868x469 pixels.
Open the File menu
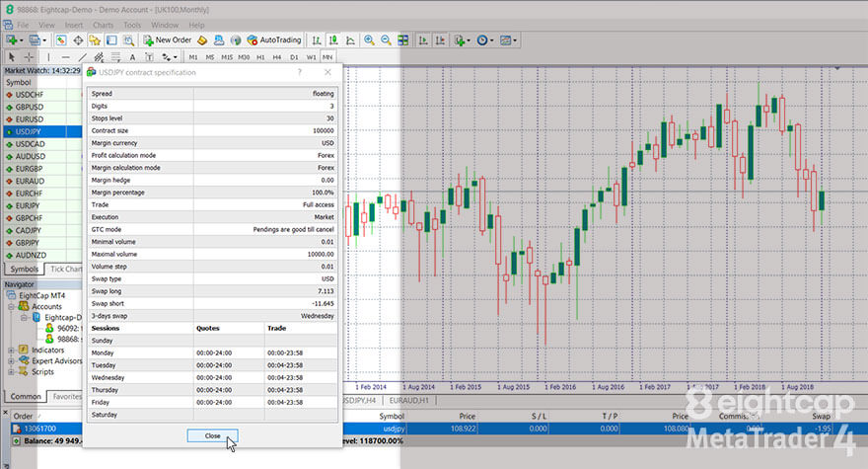point(23,25)
